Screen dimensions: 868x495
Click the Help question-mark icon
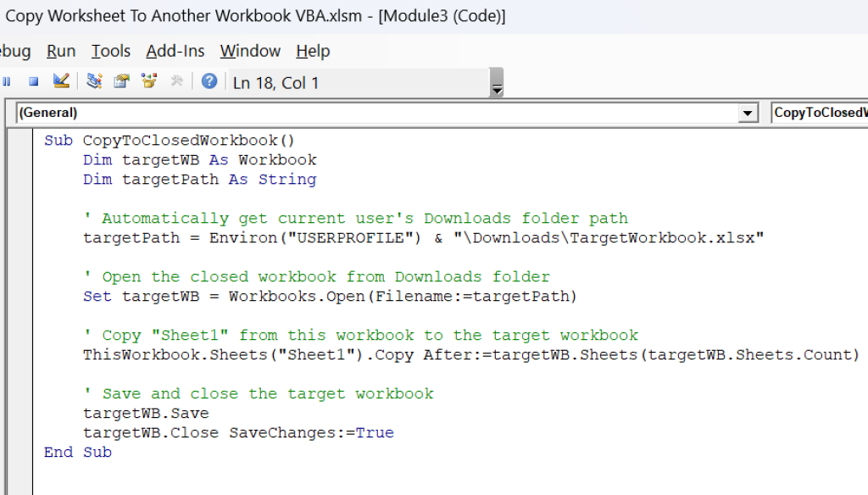(209, 81)
